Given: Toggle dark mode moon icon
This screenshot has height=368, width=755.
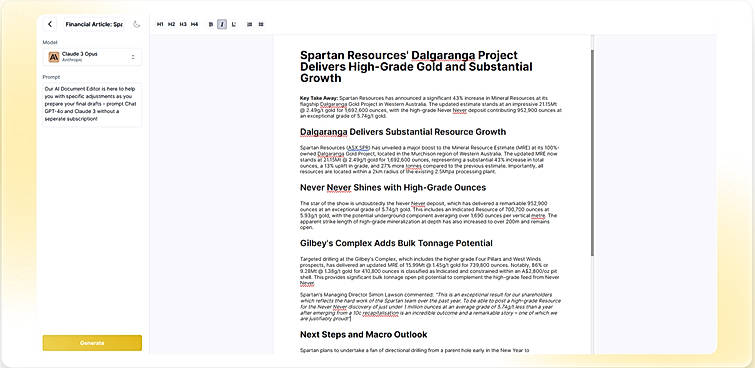Looking at the screenshot, I should [137, 24].
